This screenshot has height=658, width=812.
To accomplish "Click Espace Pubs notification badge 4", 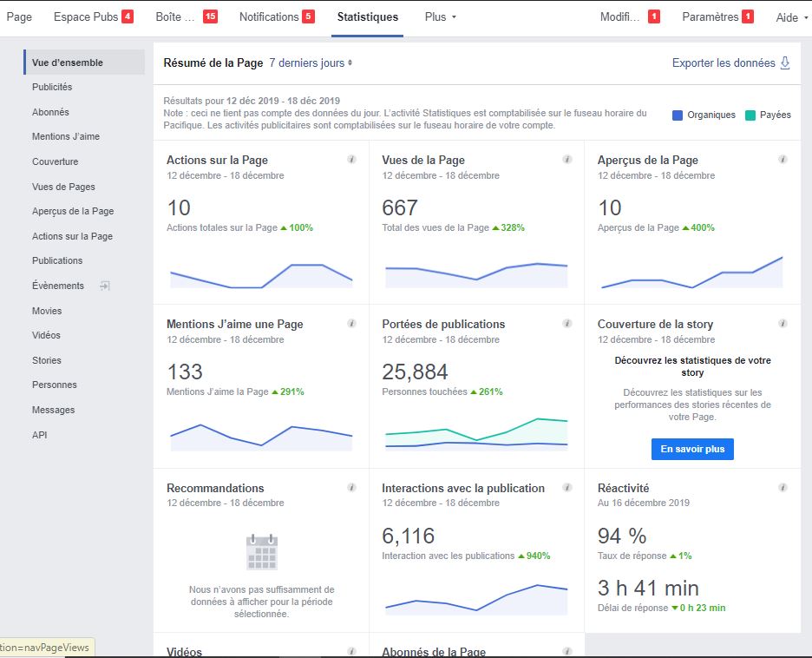I will (x=128, y=16).
